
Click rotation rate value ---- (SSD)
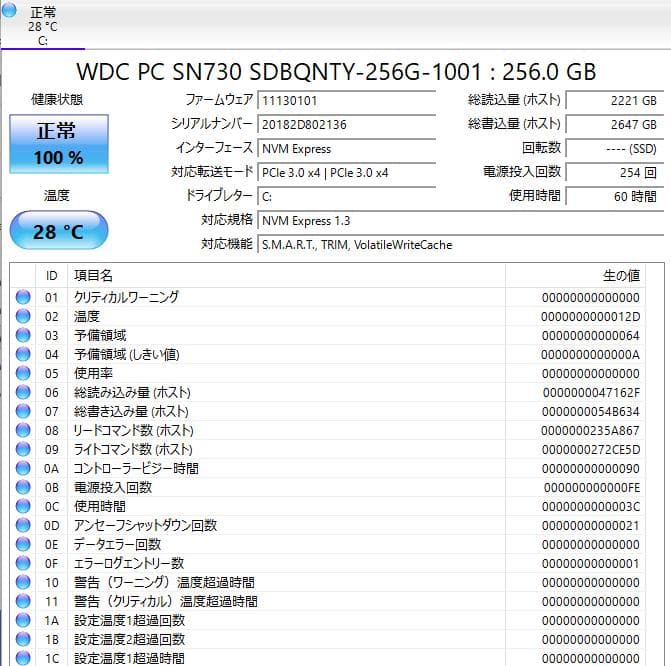[x=615, y=149]
